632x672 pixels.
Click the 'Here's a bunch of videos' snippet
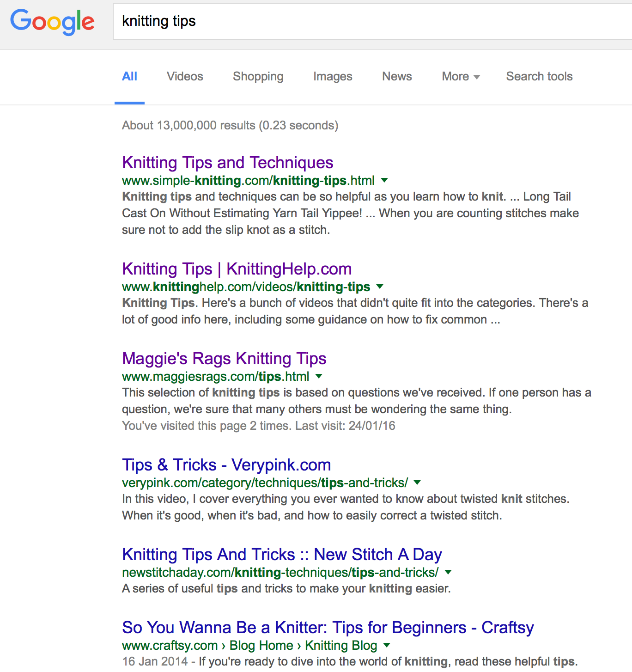click(x=355, y=311)
